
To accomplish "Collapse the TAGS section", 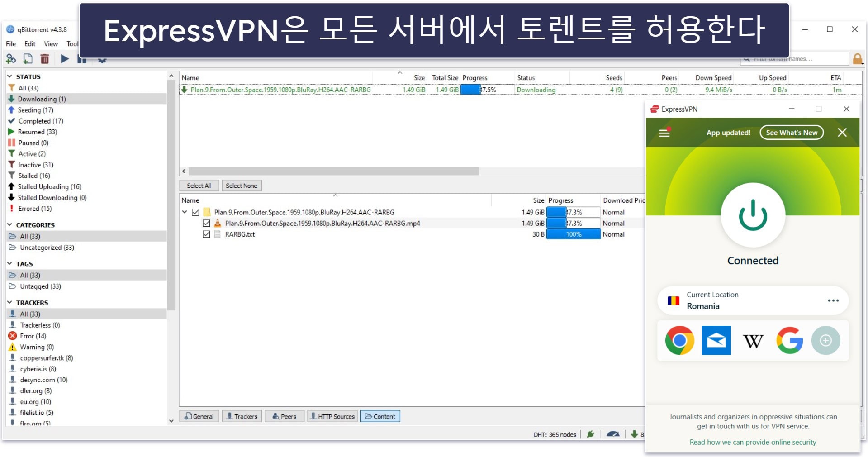I will (9, 263).
